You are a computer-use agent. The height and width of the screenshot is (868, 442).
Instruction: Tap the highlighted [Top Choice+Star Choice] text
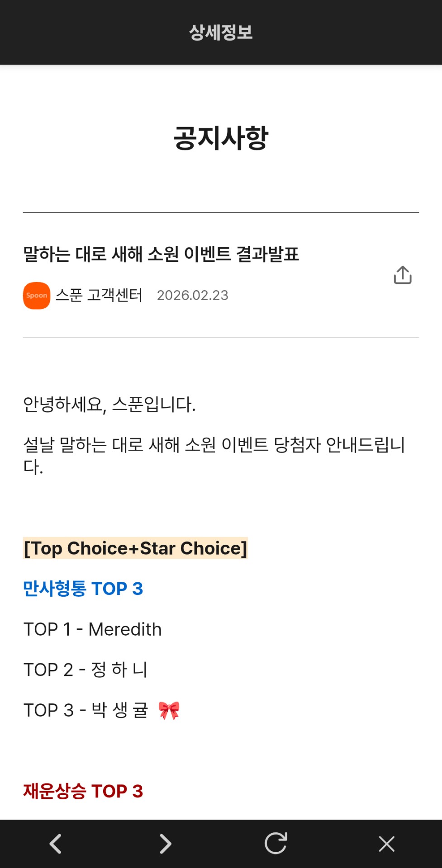point(135,548)
